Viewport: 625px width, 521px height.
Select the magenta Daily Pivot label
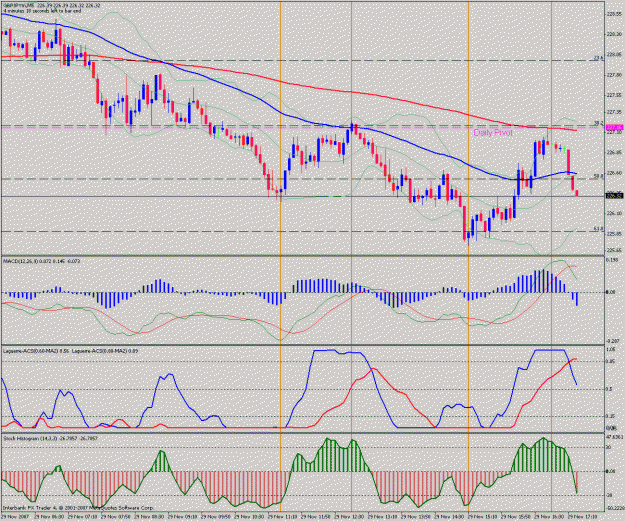[493, 133]
